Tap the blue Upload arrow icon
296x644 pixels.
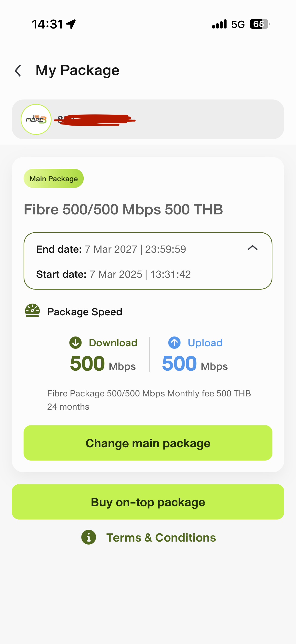tap(174, 342)
